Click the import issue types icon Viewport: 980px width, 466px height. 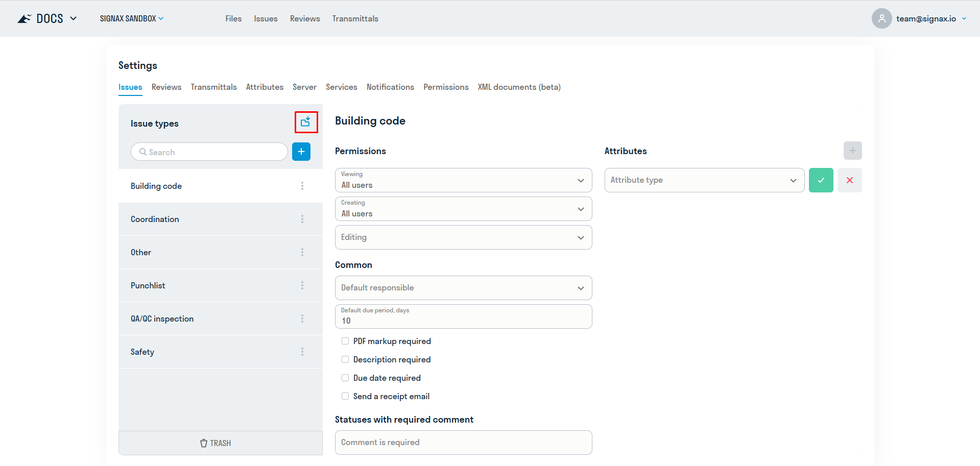click(x=305, y=122)
